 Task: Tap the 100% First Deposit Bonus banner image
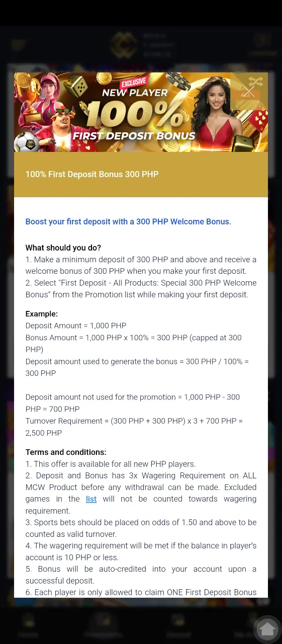pos(141,112)
